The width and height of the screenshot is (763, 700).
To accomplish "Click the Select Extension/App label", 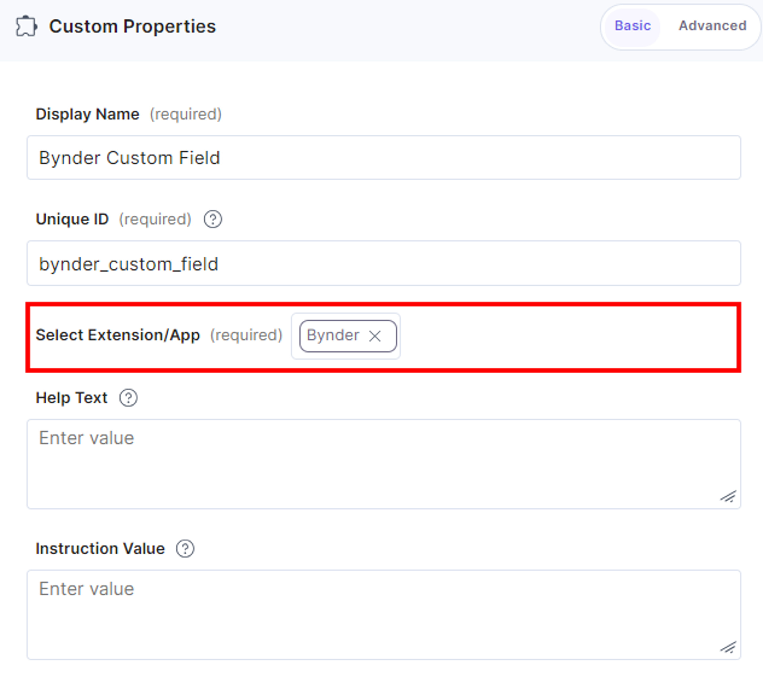I will coord(117,335).
